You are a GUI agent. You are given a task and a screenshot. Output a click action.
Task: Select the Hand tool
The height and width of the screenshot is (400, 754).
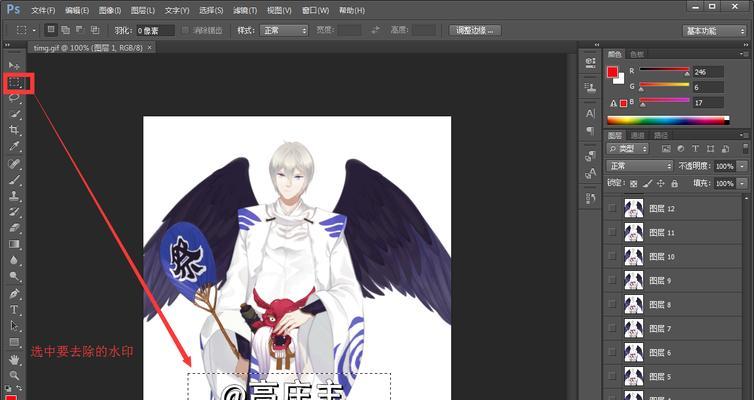(14, 360)
